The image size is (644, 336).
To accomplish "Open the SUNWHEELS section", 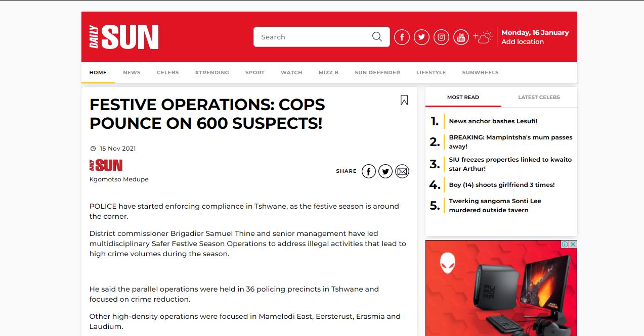I will (480, 72).
